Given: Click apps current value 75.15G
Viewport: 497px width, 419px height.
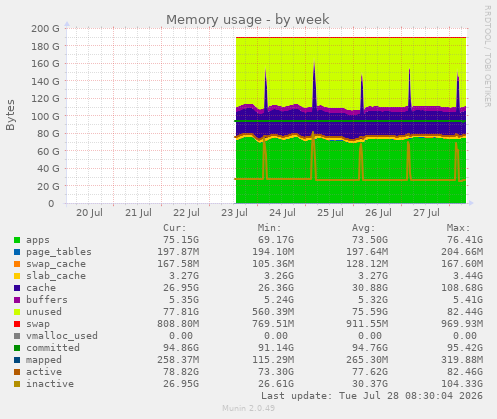Looking at the screenshot, I should tap(181, 240).
